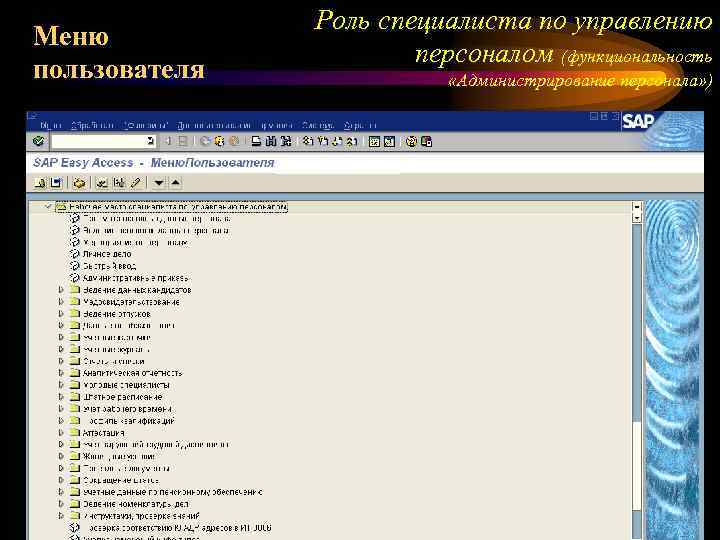This screenshot has width=720, height=540.
Task: Open the Обработать menu
Action: tap(92, 125)
